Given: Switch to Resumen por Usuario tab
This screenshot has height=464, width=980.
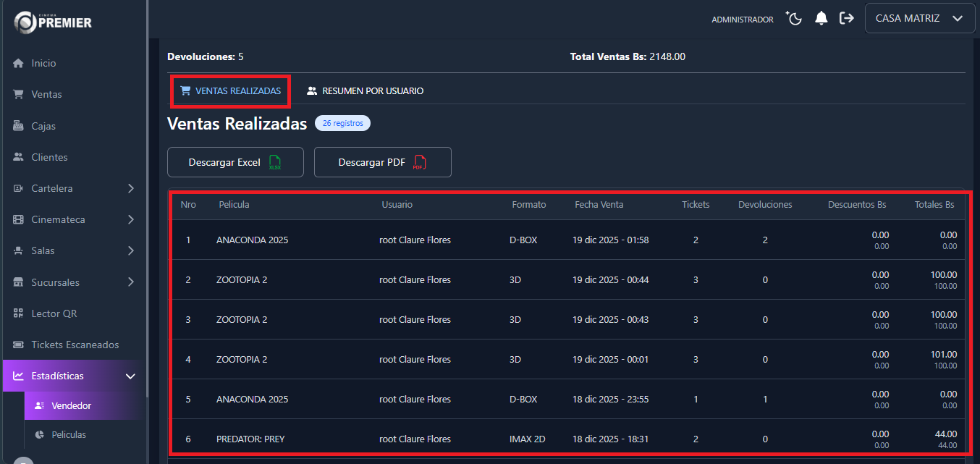Looking at the screenshot, I should click(x=365, y=91).
